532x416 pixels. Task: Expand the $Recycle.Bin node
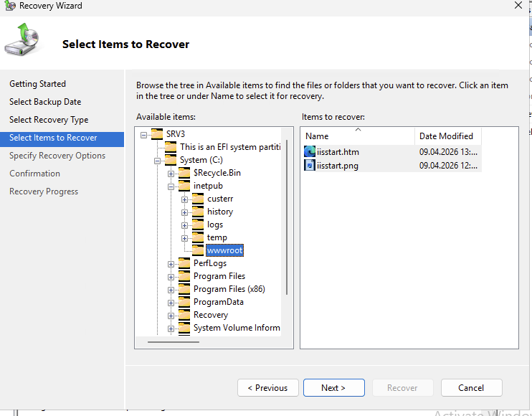[171, 174]
